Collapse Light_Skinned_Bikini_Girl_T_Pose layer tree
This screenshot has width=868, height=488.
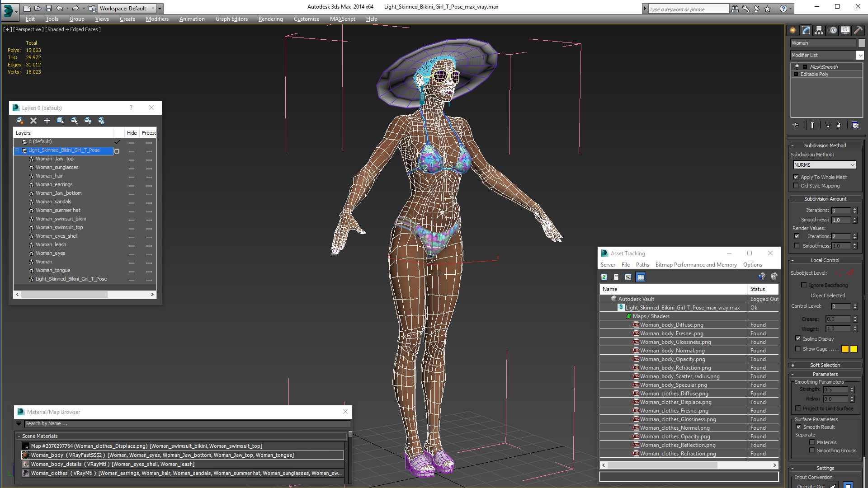[18, 150]
